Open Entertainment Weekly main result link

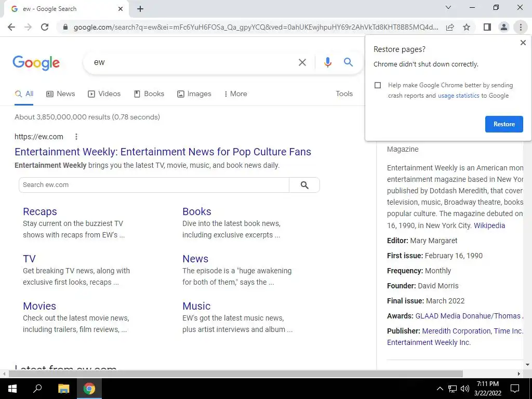163,152
